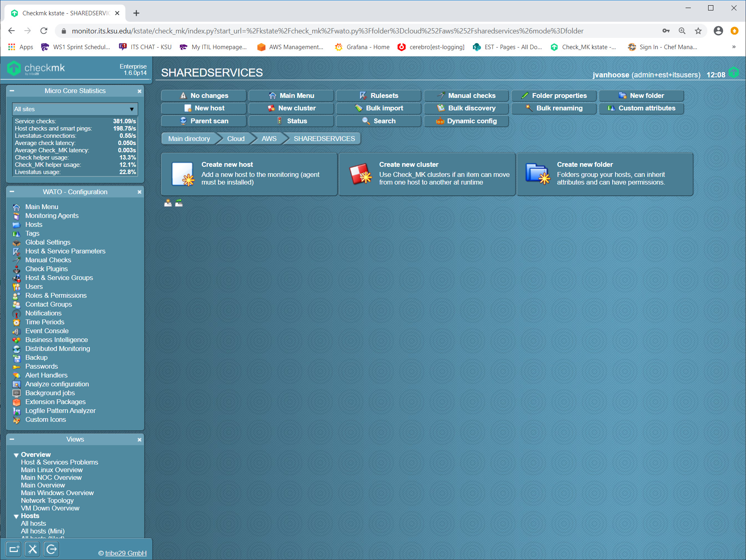746x560 pixels.
Task: Open tribe29 GmbH link
Action: 126,553
